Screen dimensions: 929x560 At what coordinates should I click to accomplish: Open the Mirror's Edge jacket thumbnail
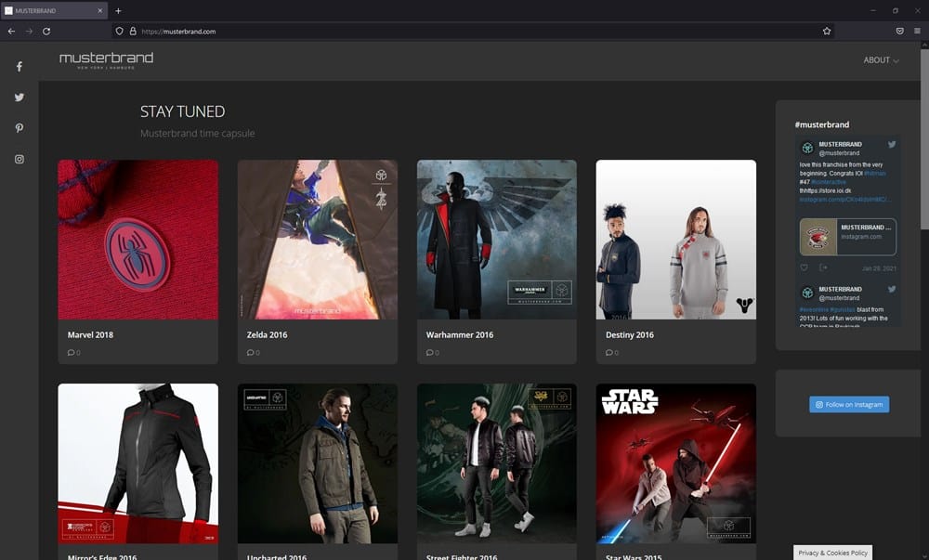138,463
